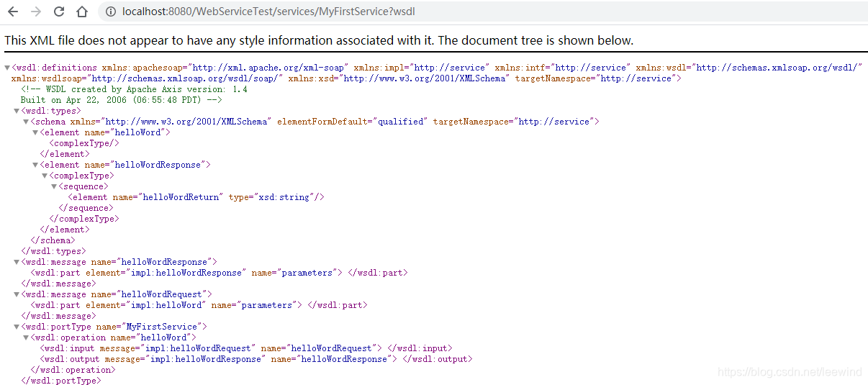Click the comment 'WSDL created by Apache Axis version: 1.4'

point(134,89)
